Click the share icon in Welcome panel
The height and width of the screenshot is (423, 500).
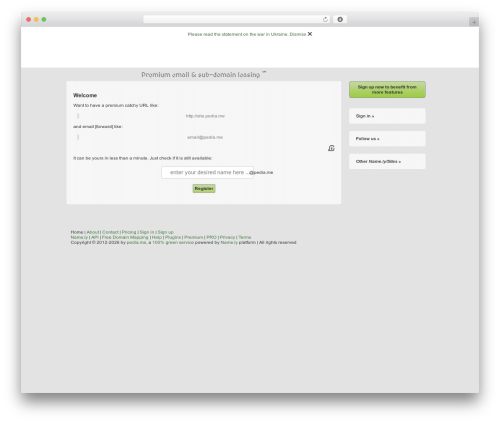pos(331,148)
